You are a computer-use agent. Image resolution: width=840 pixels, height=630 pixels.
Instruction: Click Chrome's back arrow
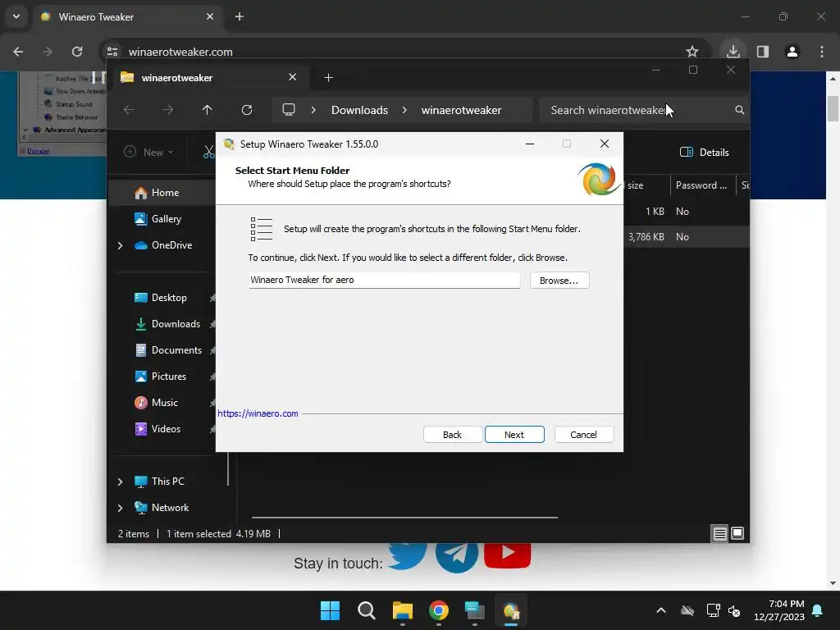coord(18,52)
